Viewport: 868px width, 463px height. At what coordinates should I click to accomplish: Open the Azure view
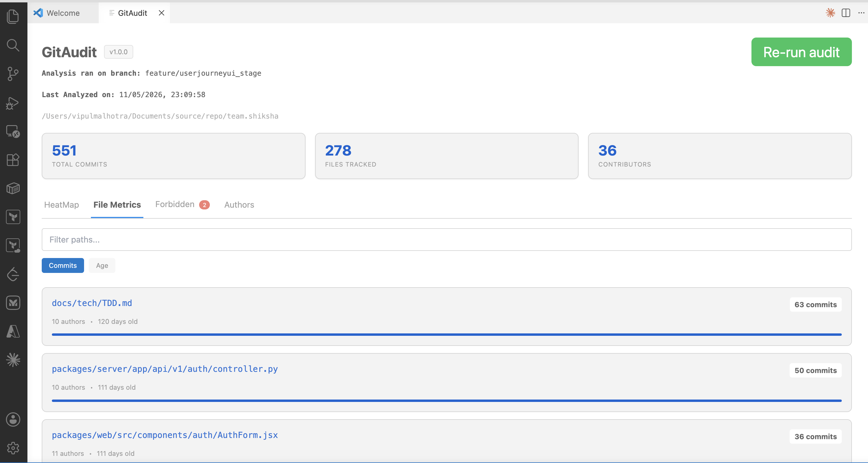coord(13,331)
